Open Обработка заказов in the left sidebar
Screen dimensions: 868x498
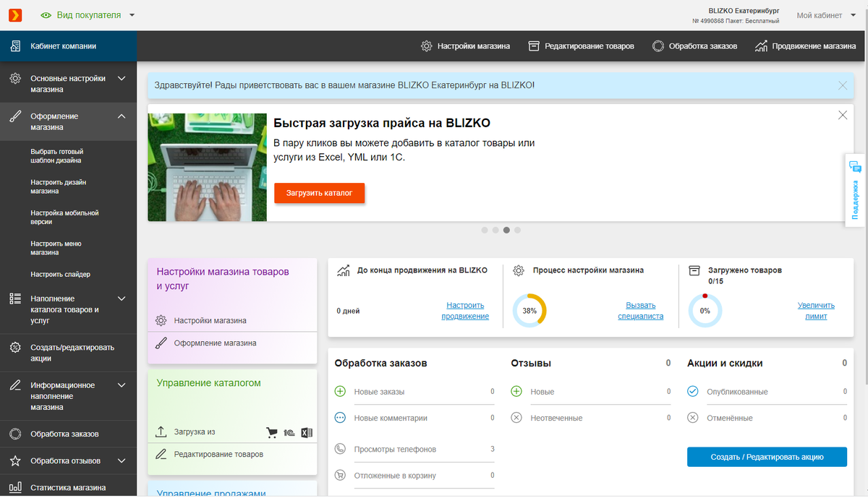[x=64, y=434]
